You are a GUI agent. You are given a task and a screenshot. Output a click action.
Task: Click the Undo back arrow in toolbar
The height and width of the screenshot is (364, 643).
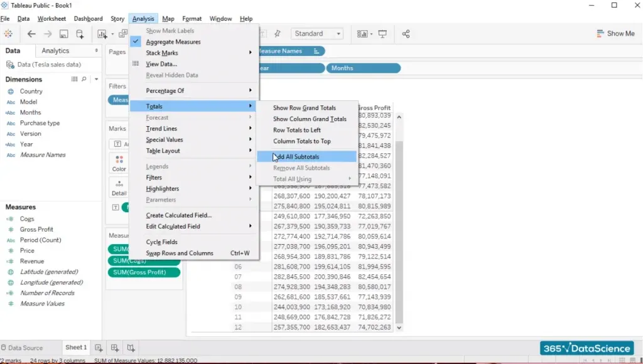(31, 34)
